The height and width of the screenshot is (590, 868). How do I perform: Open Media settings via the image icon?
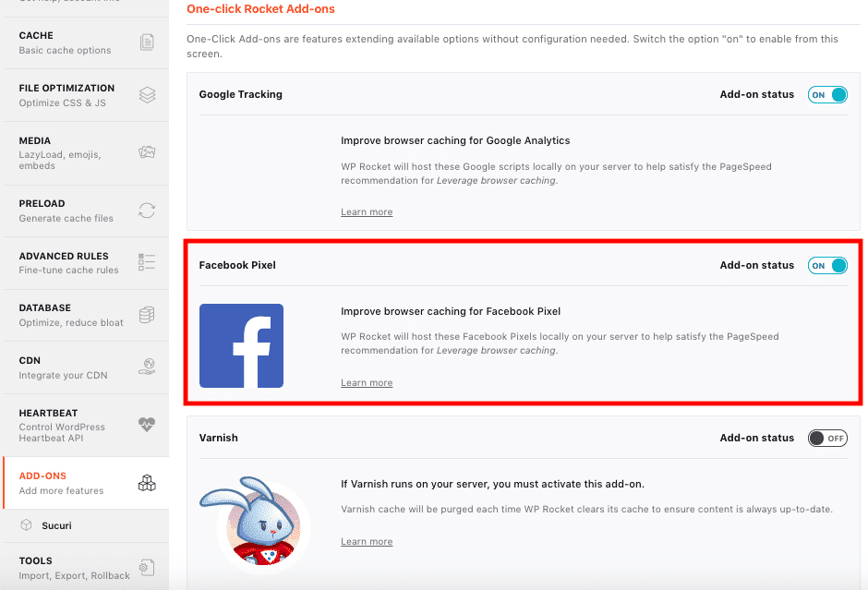pos(146,151)
